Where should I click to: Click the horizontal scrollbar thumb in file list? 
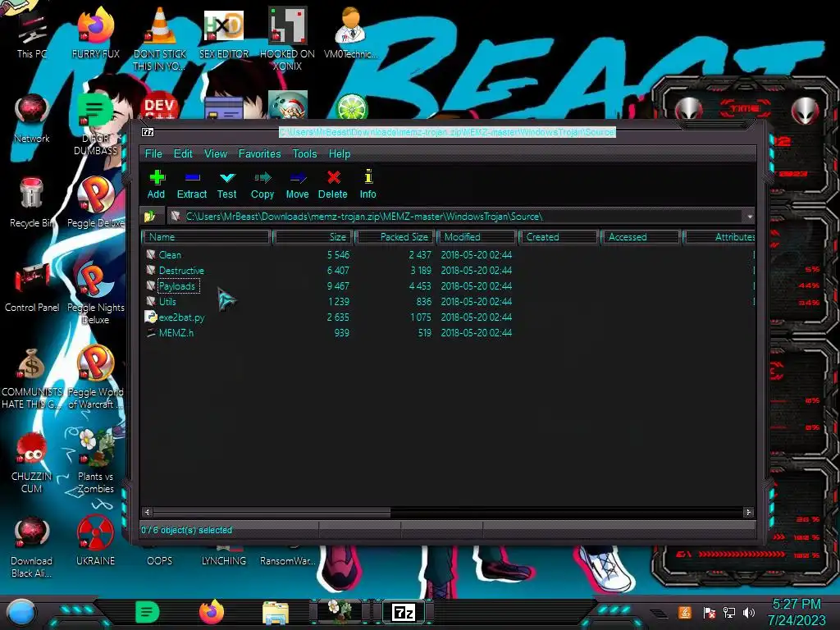click(x=272, y=512)
